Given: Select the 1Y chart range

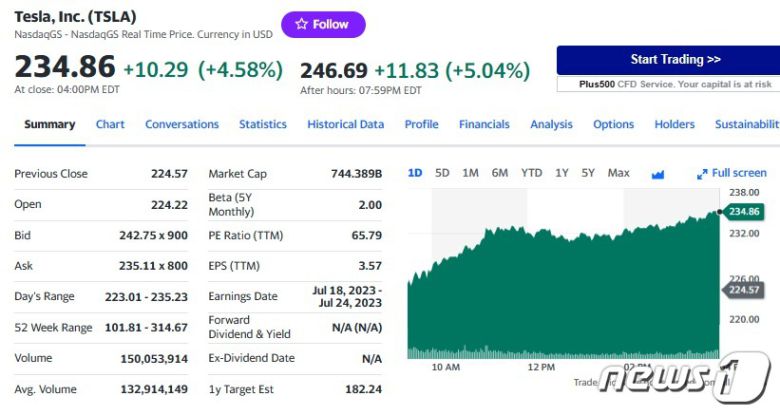Looking at the screenshot, I should click(562, 173).
